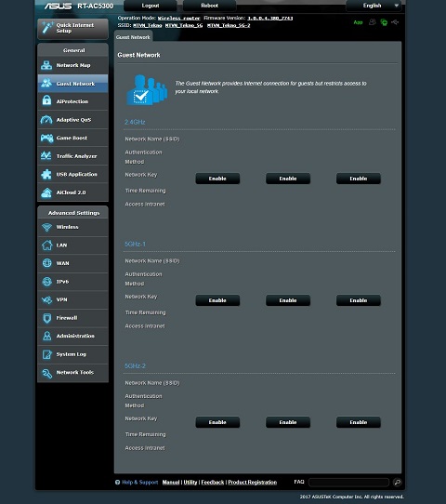The height and width of the screenshot is (504, 446).
Task: Select the Guest Network tab
Action: pyautogui.click(x=133, y=37)
